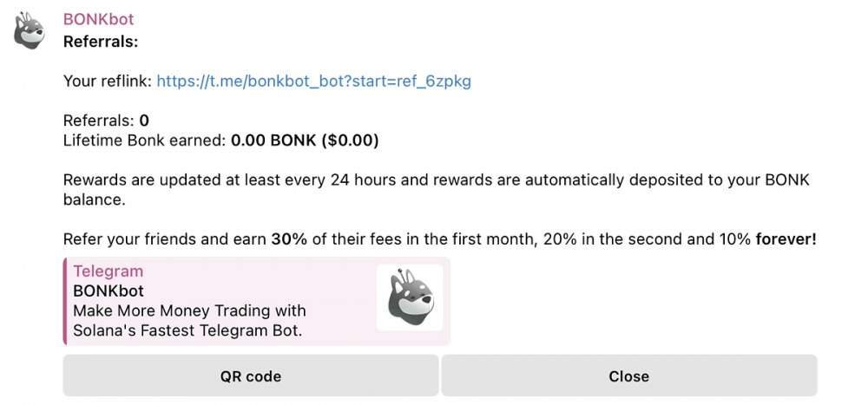Select the bold BONKbot title in preview card
Screen dimensions: 868x405
tap(108, 291)
